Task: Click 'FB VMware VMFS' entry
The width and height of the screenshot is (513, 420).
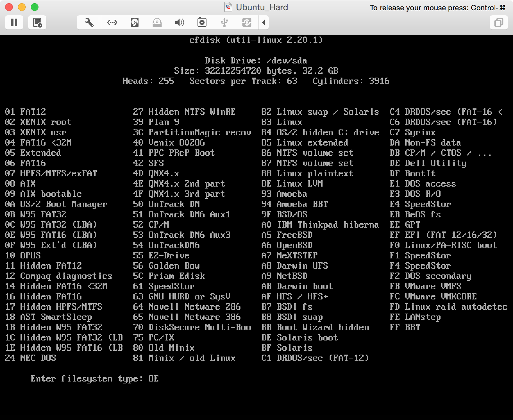Action: 425,286
